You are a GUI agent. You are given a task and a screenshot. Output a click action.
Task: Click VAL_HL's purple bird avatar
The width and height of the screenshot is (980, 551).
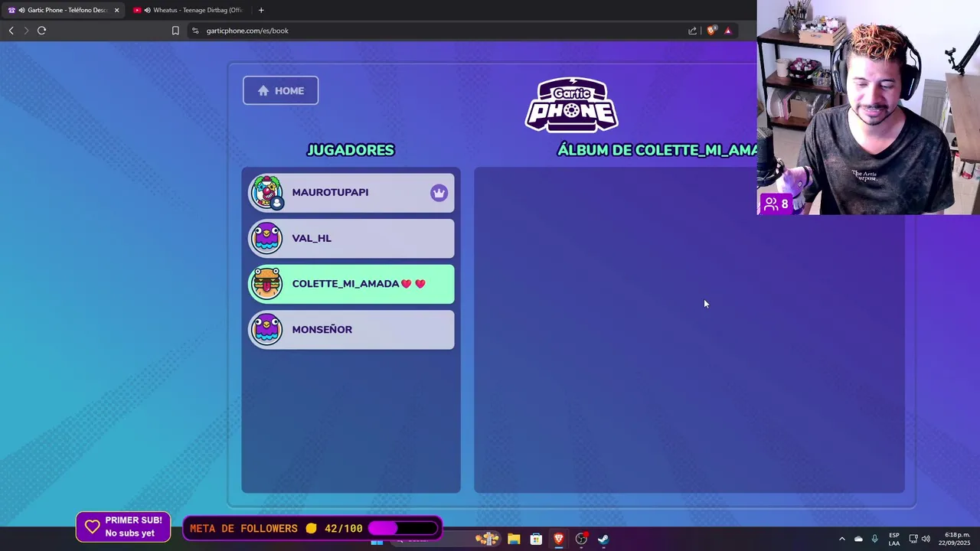point(266,238)
